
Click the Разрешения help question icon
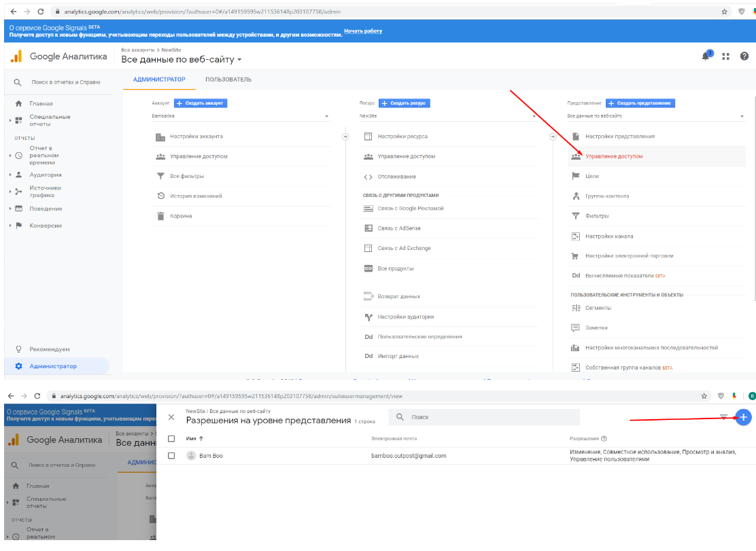(604, 439)
